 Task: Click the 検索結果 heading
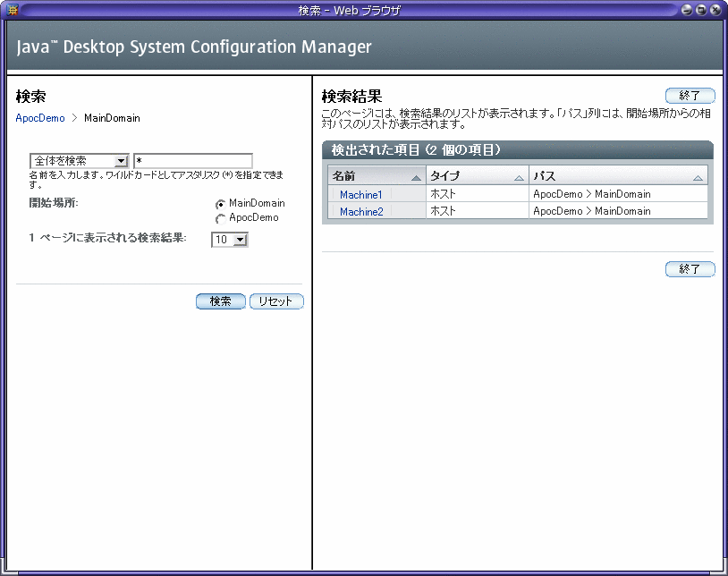coord(351,96)
